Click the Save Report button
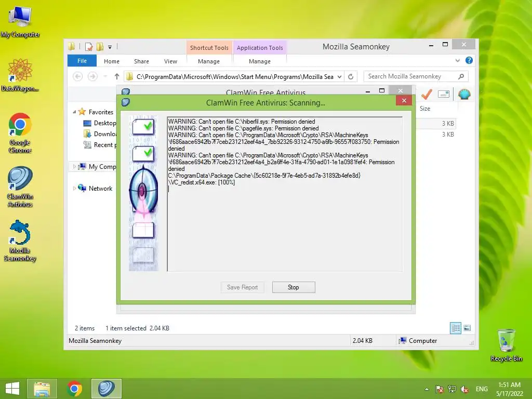532x399 pixels. (x=242, y=287)
